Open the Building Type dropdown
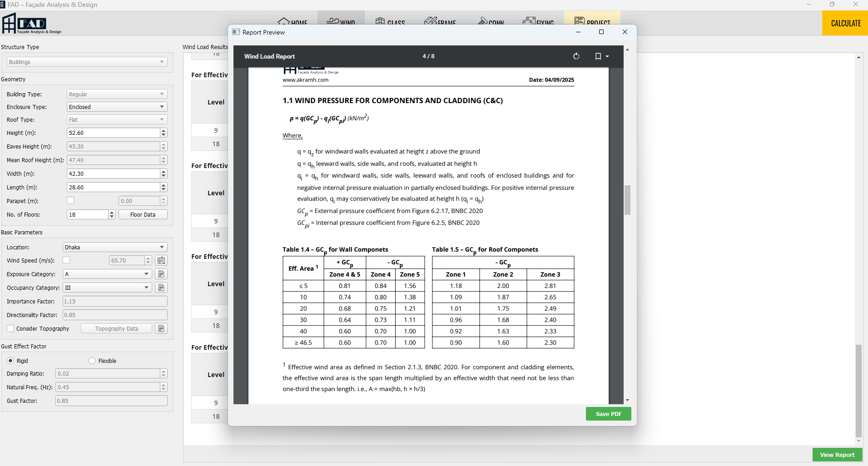The height and width of the screenshot is (466, 868). pyautogui.click(x=117, y=94)
